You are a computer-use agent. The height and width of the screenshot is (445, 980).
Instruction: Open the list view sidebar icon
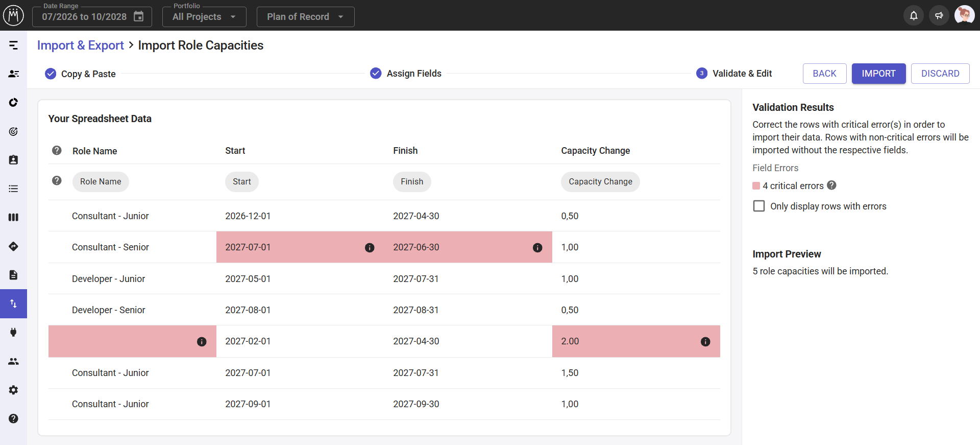14,189
